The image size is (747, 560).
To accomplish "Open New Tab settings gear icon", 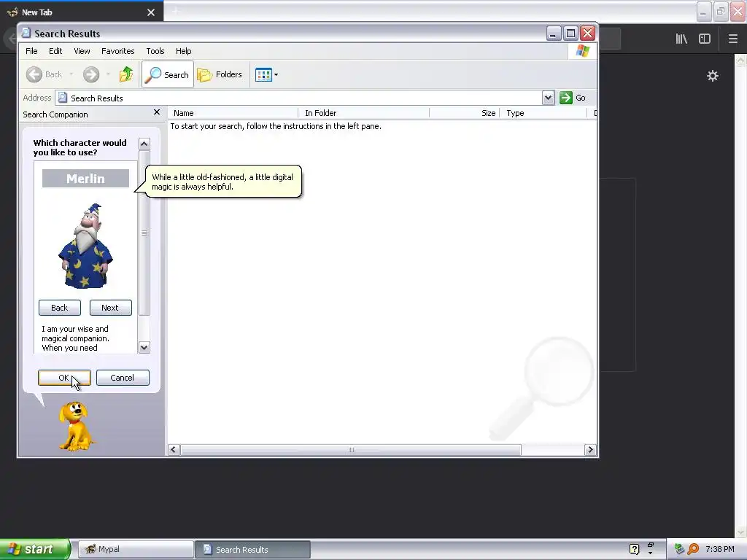I will [713, 76].
